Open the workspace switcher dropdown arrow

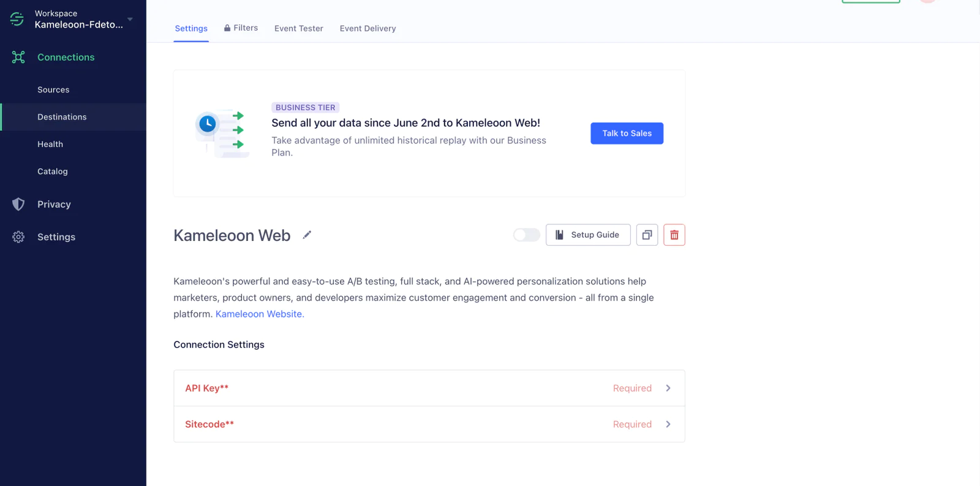click(x=130, y=19)
